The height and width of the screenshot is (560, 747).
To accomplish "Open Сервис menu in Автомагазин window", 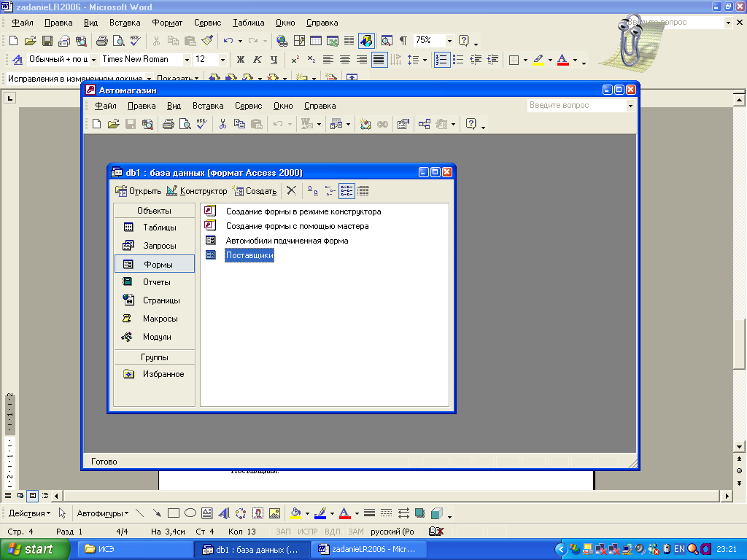I will [x=248, y=106].
